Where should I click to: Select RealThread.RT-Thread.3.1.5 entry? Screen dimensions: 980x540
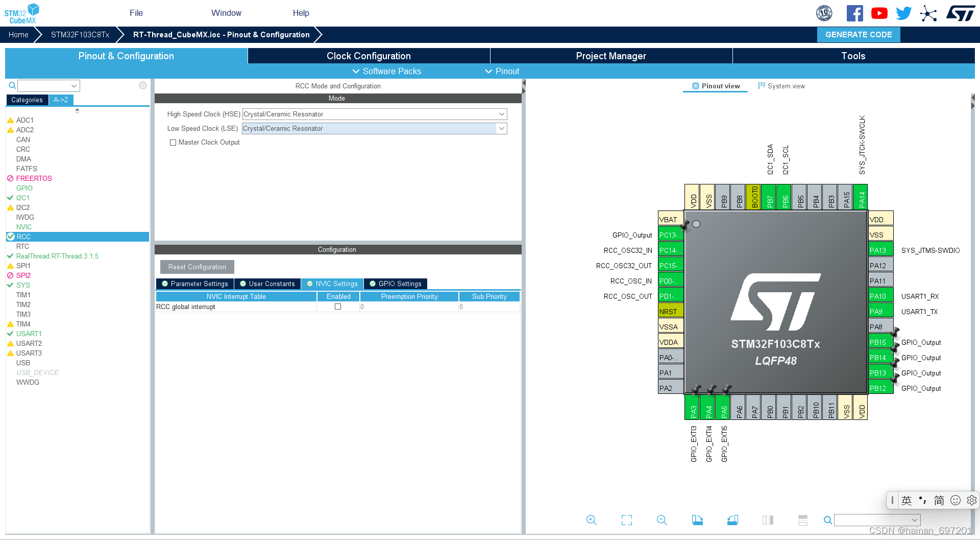tap(57, 256)
